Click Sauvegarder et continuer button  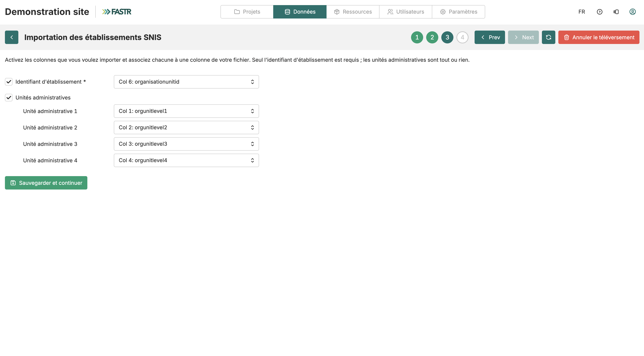[x=46, y=183]
